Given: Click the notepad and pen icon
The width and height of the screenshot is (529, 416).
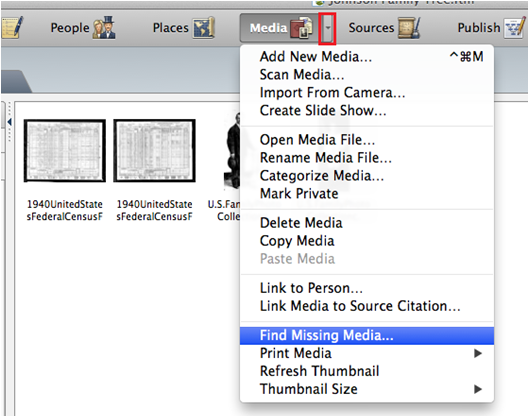Looking at the screenshot, I should point(12,27).
